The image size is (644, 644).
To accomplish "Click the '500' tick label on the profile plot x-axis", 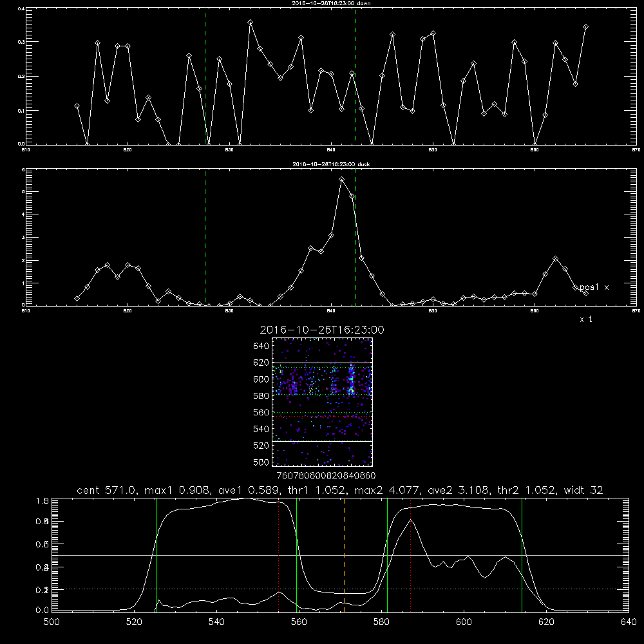I will click(x=52, y=622).
